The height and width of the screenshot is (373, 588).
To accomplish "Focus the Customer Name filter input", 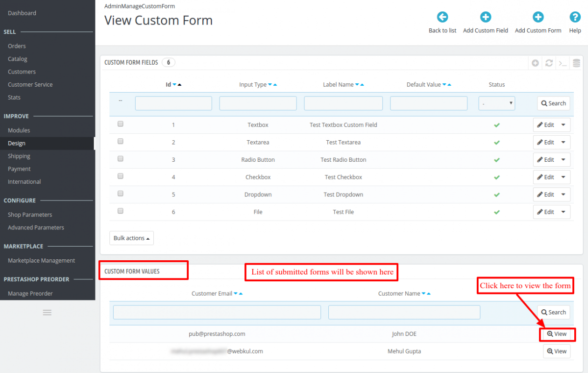I will [404, 312].
